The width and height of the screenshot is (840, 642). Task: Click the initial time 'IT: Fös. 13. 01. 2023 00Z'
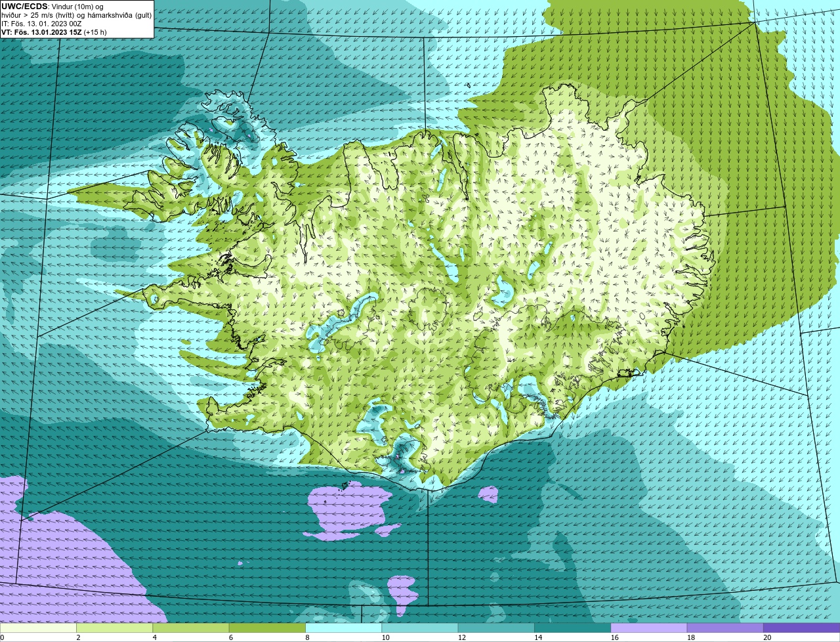click(x=41, y=24)
